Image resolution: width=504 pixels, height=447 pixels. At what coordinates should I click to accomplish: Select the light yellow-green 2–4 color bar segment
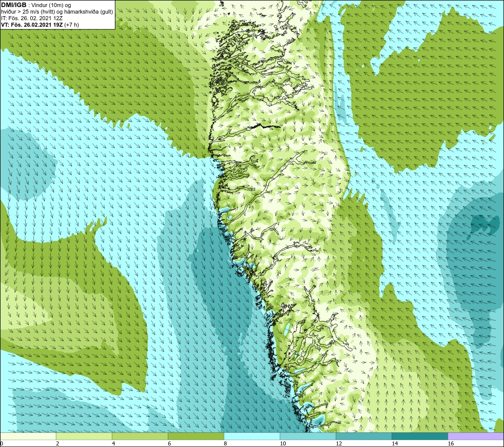[84, 436]
